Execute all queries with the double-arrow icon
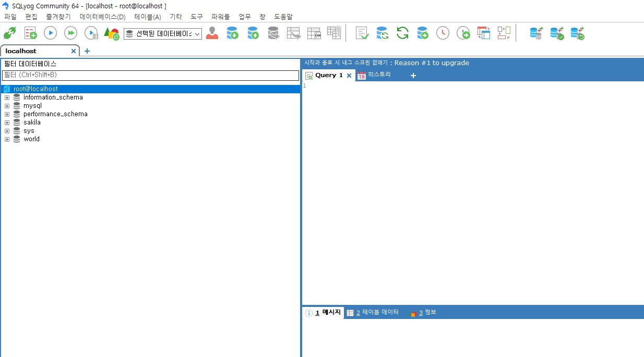 71,33
